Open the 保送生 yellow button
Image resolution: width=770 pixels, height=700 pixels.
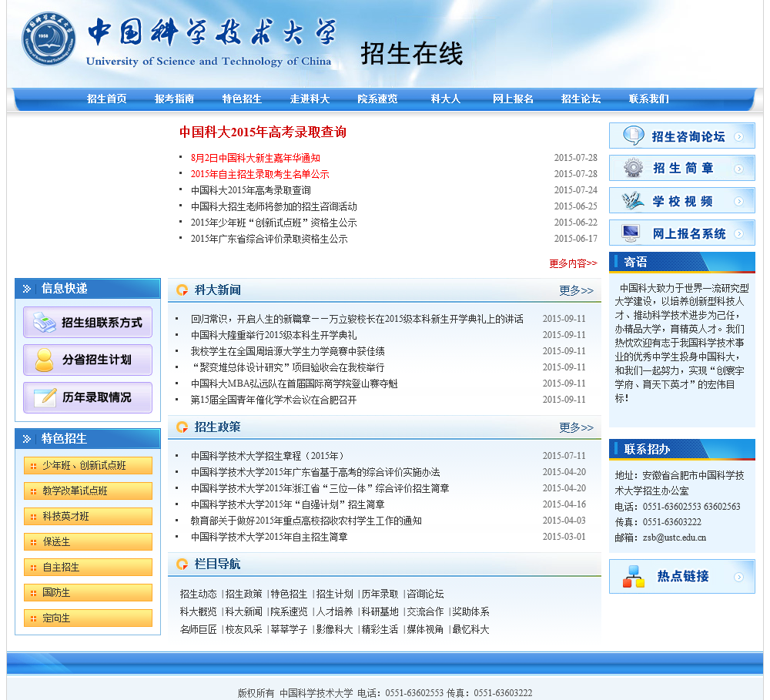coord(88,542)
